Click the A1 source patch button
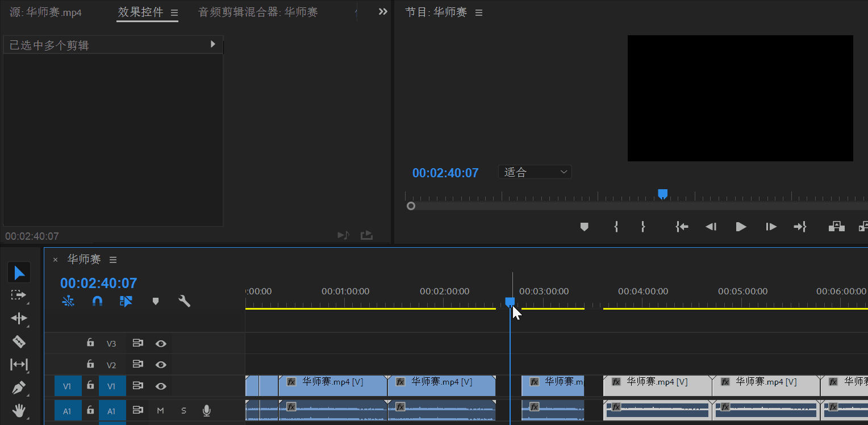868x425 pixels. 68,411
